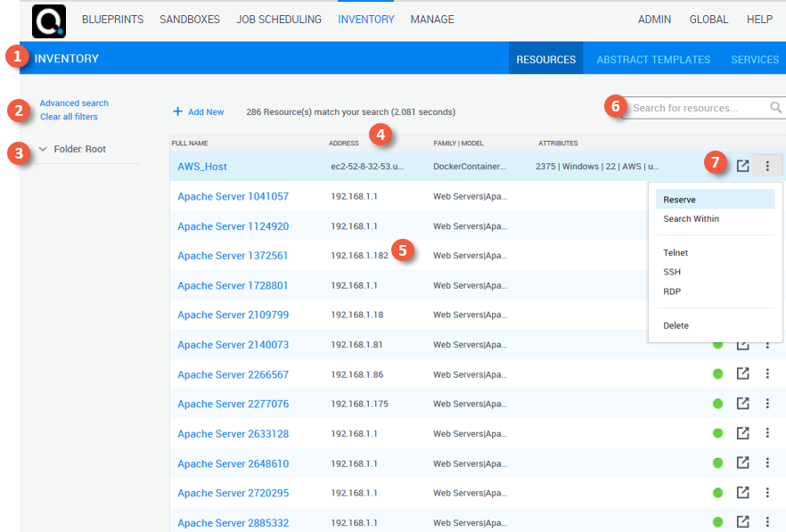Open external link icon for Apache Server 2266567
Image resolution: width=786 pixels, height=532 pixels.
(x=742, y=374)
